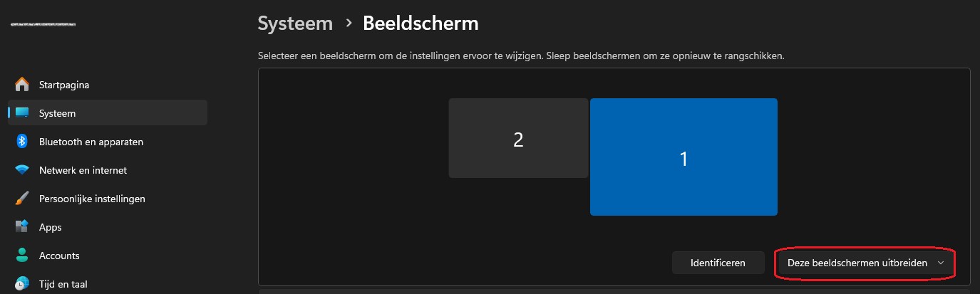The width and height of the screenshot is (980, 294).
Task: Select the blue display 1 rectangle
Action: point(684,157)
